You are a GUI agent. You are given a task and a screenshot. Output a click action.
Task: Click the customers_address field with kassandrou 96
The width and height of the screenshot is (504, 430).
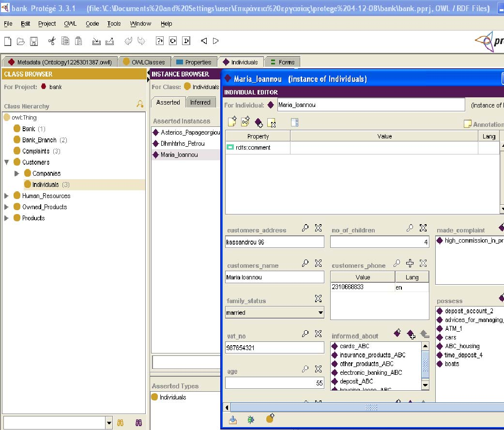tap(275, 242)
